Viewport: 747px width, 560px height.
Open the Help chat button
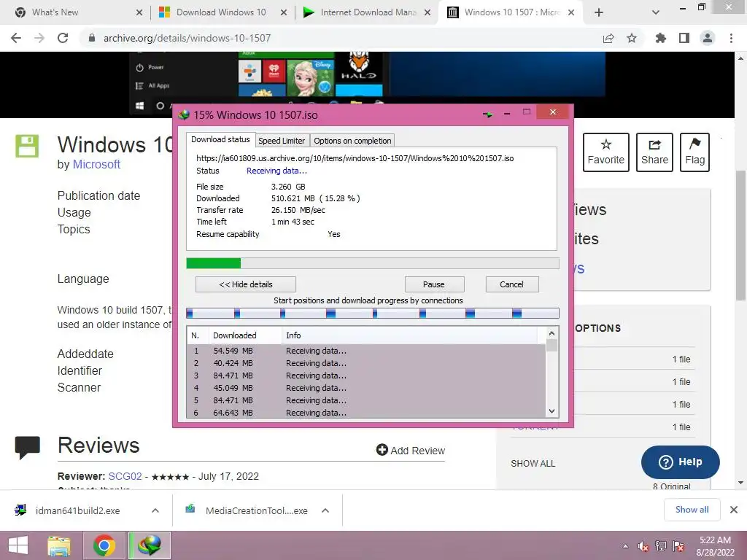coord(681,462)
